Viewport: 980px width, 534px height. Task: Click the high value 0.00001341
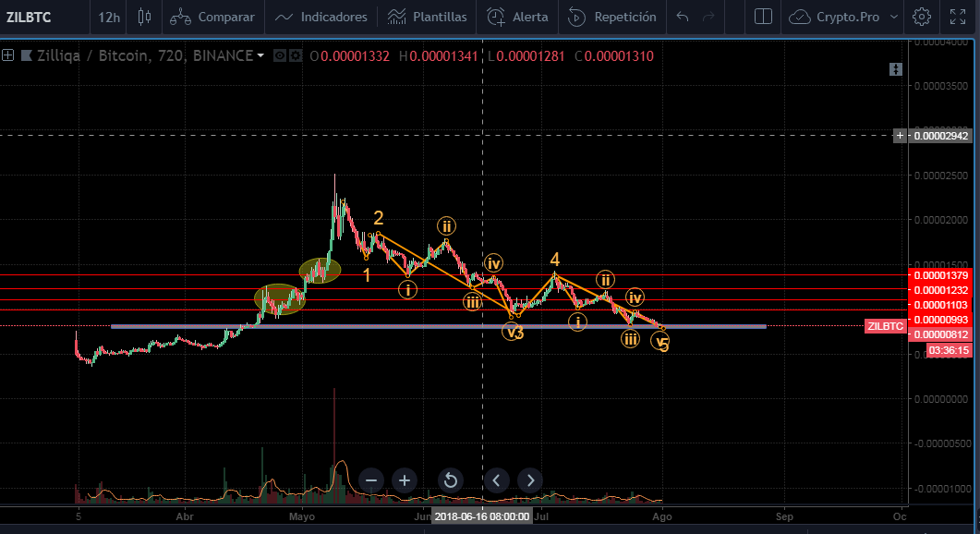click(x=443, y=55)
